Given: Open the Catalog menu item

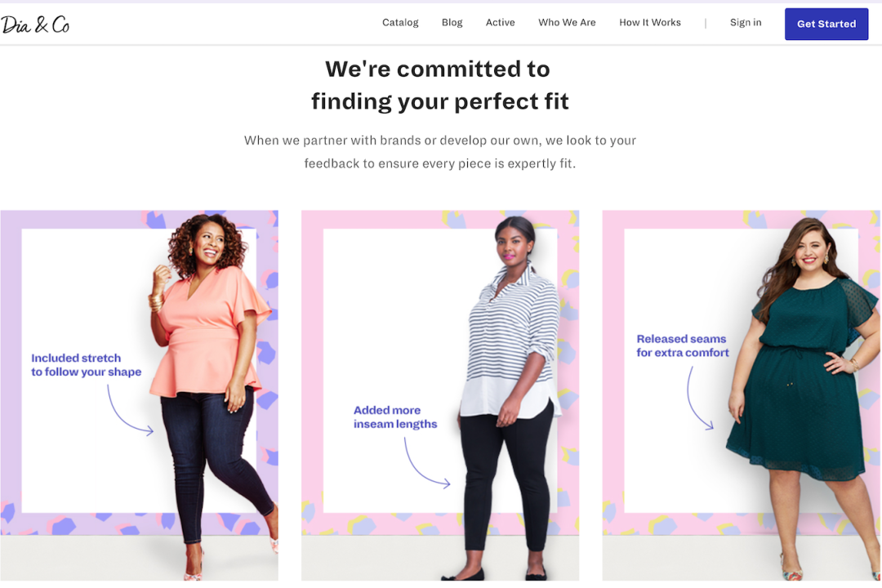Looking at the screenshot, I should (x=400, y=23).
